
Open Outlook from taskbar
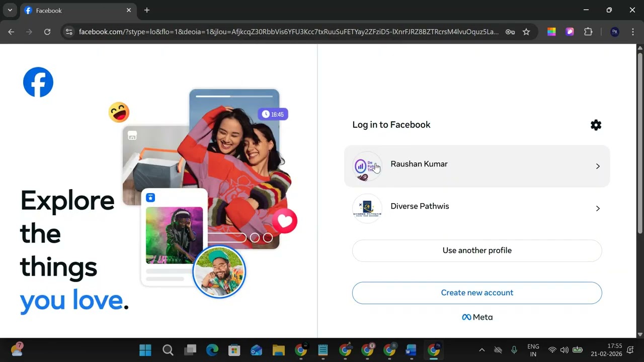coord(256,350)
